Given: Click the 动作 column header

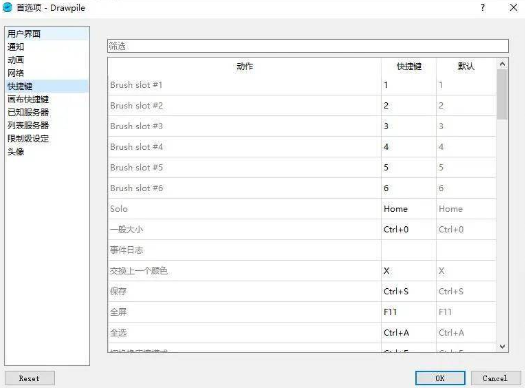Looking at the screenshot, I should click(244, 66).
